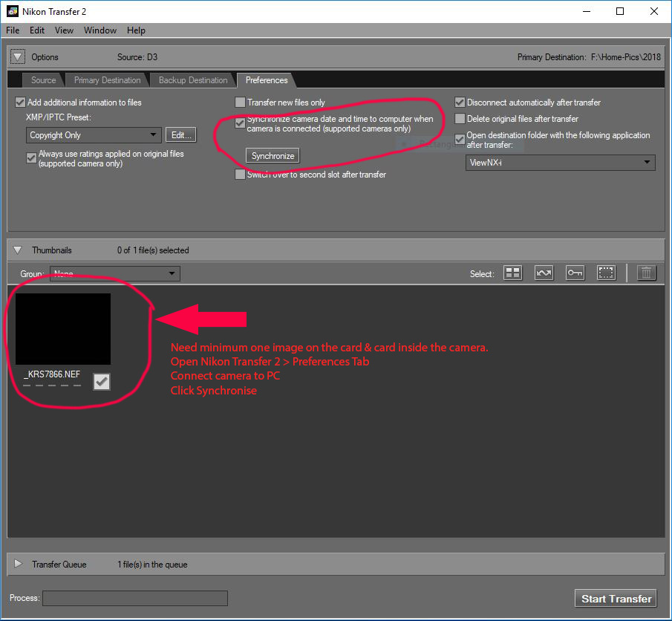Select the _KRS7866.NEF thumbnail image

tap(63, 329)
